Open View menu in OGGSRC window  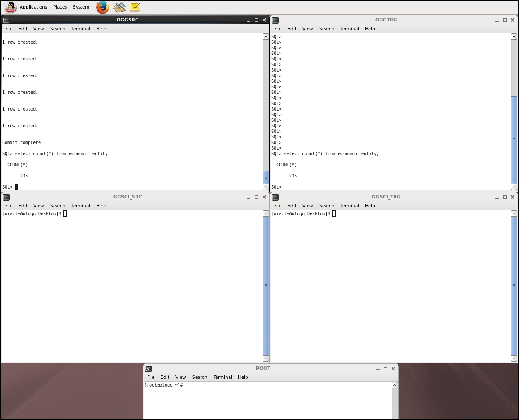(x=39, y=29)
